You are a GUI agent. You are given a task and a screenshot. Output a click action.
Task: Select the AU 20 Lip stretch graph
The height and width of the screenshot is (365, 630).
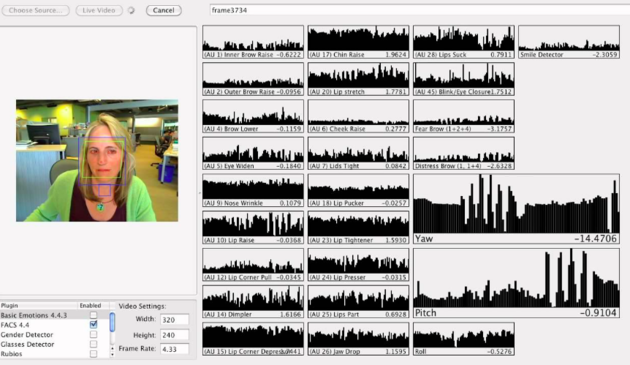(358, 79)
